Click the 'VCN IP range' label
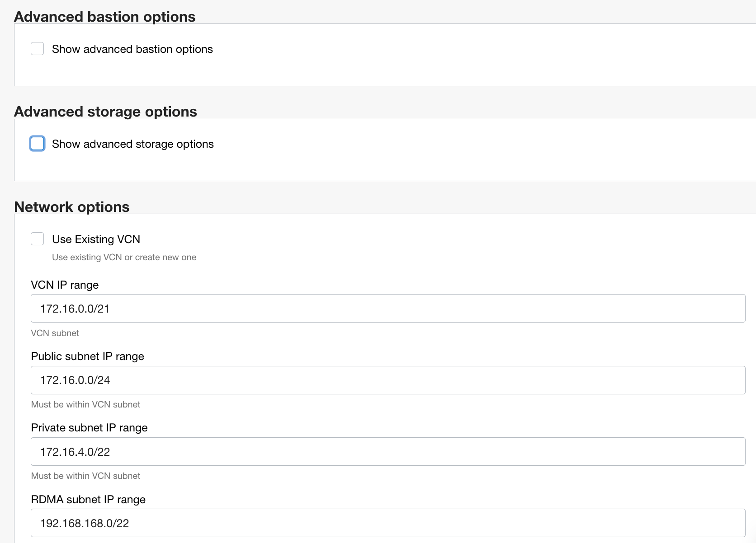Image resolution: width=756 pixels, height=543 pixels. point(65,285)
